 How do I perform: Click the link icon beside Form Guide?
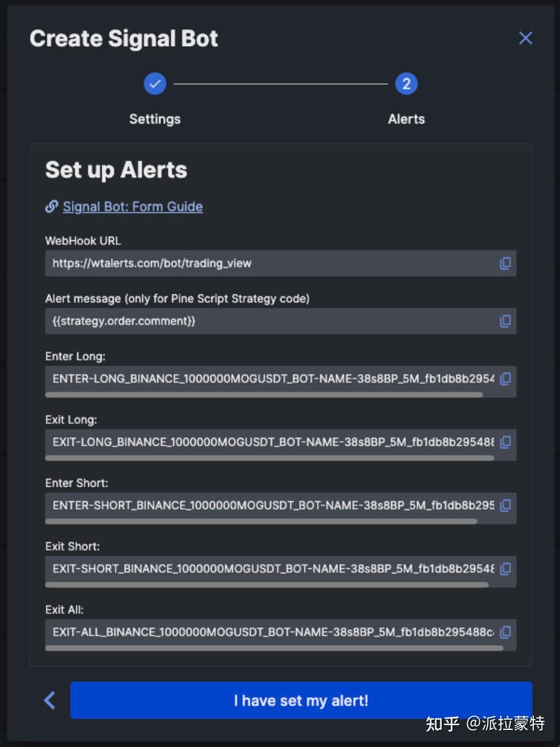click(x=52, y=206)
